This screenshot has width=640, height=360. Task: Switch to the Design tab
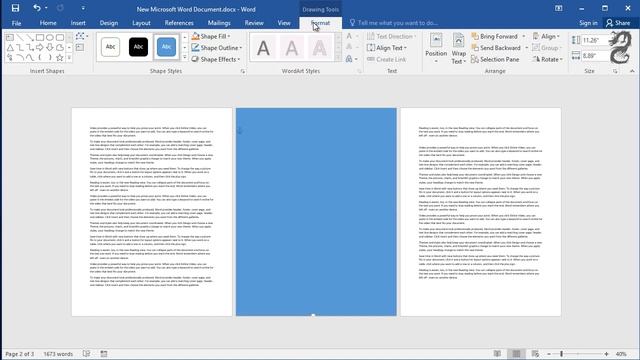(x=109, y=23)
